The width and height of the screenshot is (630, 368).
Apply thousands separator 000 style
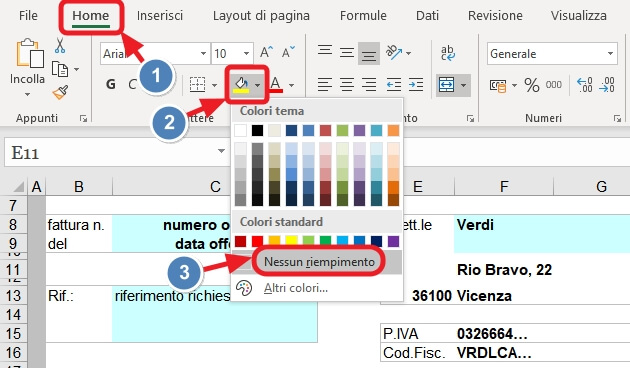554,84
